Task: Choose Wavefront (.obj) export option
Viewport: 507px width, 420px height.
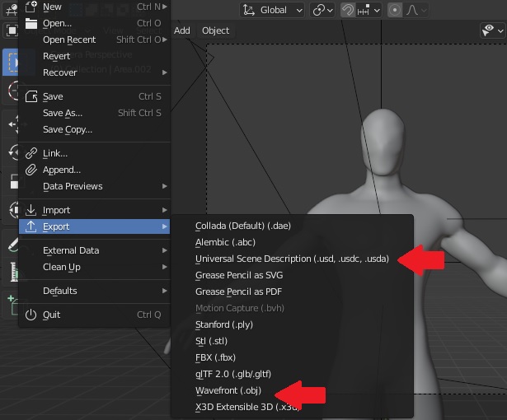Action: click(x=228, y=390)
